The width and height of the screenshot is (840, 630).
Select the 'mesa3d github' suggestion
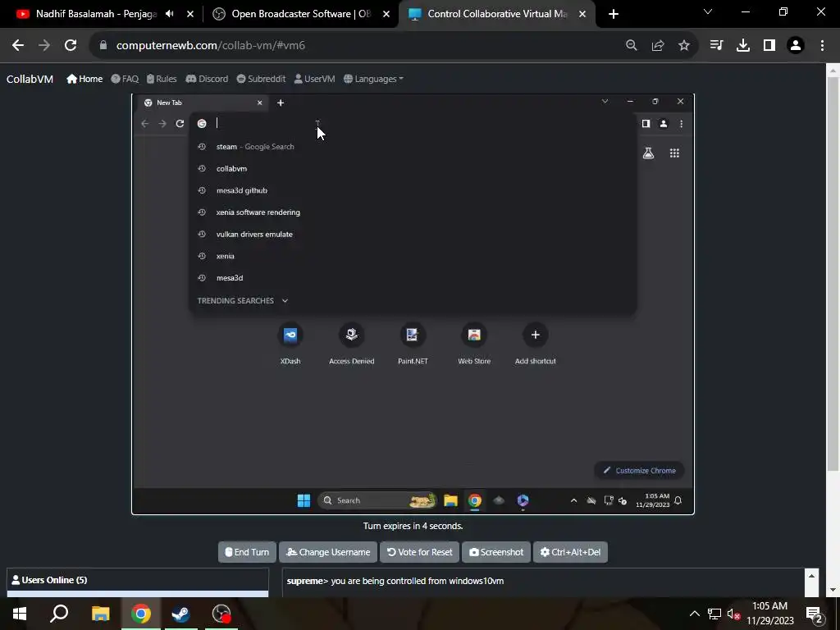(x=413, y=190)
